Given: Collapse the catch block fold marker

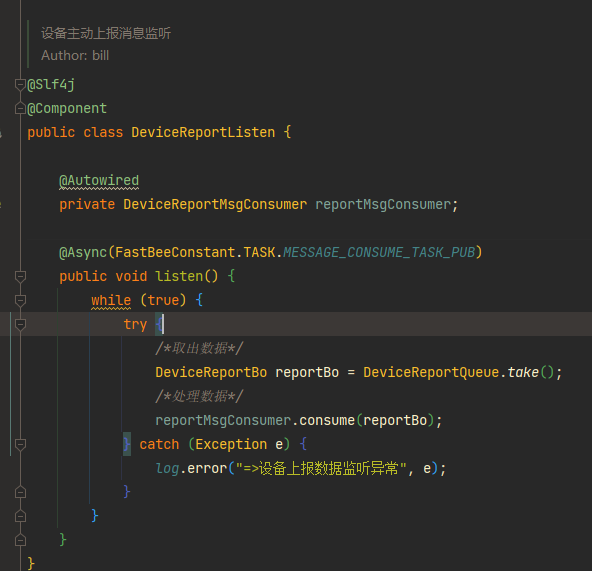Looking at the screenshot, I should click(x=20, y=444).
